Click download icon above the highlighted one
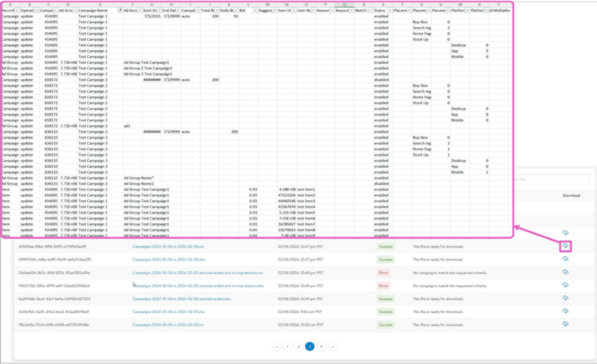The height and width of the screenshot is (364, 597). click(x=565, y=233)
